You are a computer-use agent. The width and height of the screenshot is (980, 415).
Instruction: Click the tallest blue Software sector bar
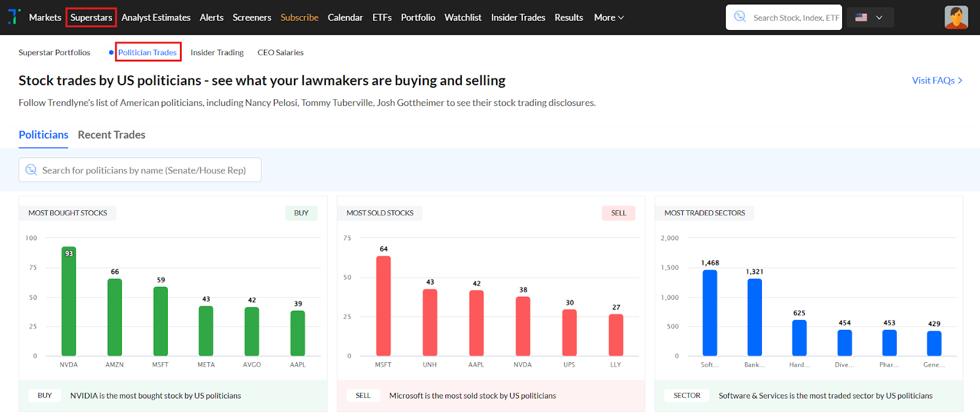click(710, 313)
